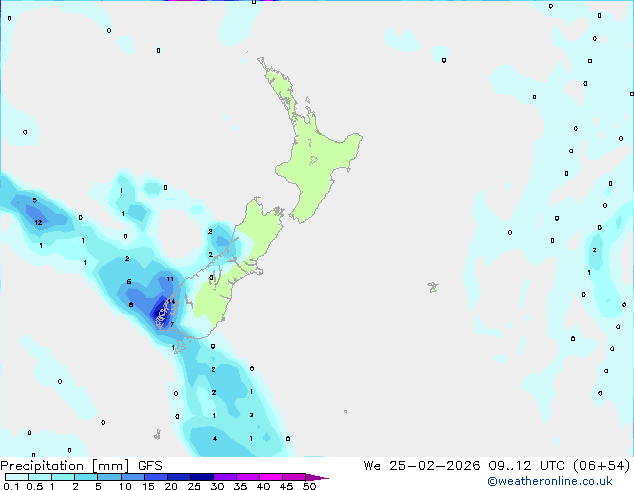Click the 45–50 mm legend swatch
This screenshot has height=490, width=634.
294,477
